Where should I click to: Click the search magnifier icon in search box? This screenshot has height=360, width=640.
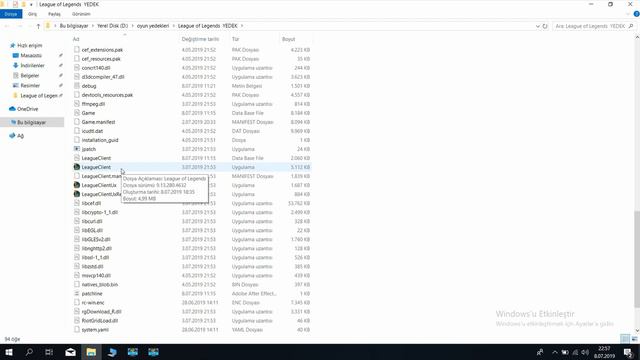(631, 26)
